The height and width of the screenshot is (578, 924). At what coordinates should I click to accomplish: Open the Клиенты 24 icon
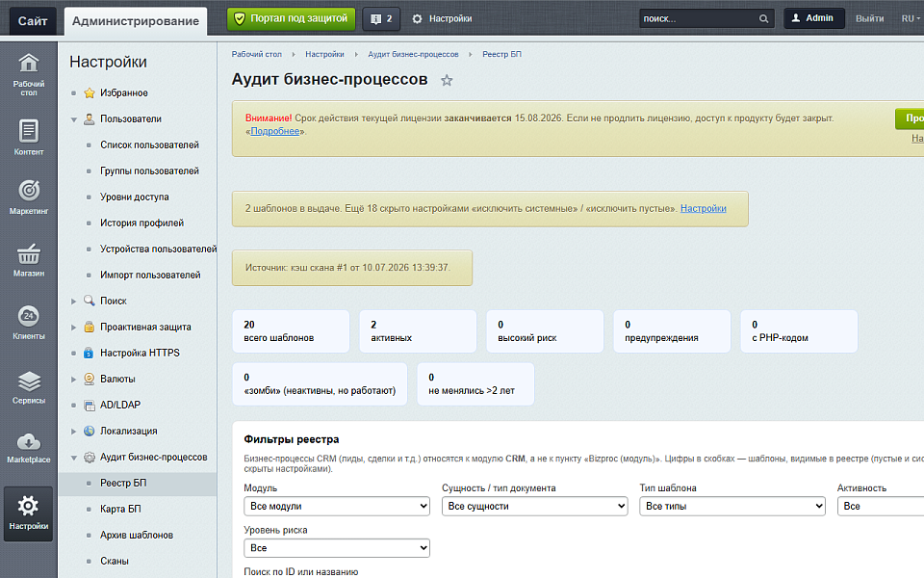(x=28, y=322)
